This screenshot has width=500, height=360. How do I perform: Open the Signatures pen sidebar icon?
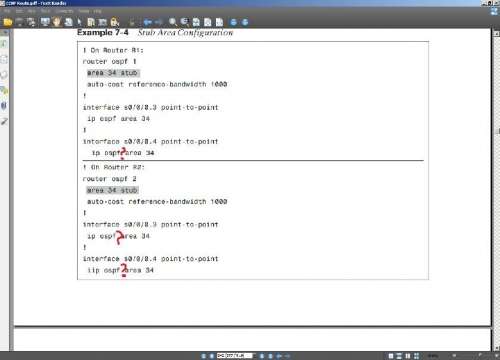point(4,122)
